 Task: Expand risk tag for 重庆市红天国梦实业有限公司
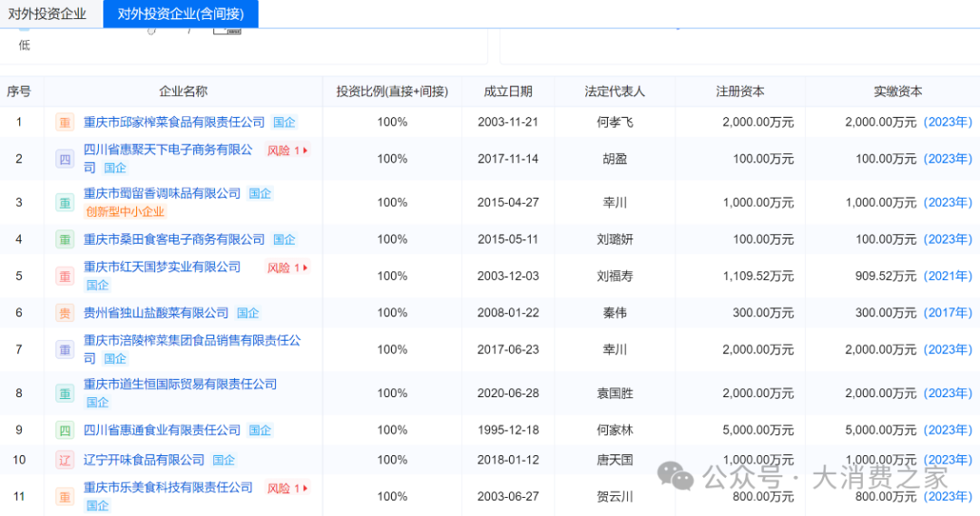(288, 268)
